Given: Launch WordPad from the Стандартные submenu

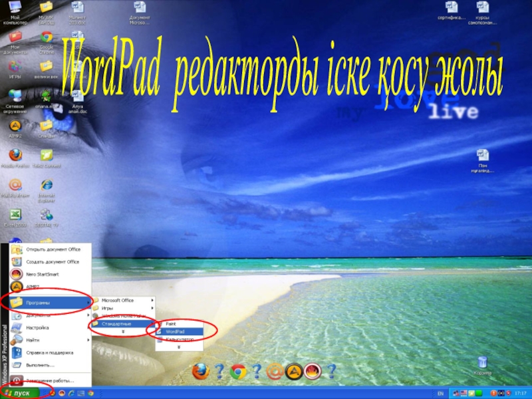Looking at the screenshot, I should (x=180, y=331).
